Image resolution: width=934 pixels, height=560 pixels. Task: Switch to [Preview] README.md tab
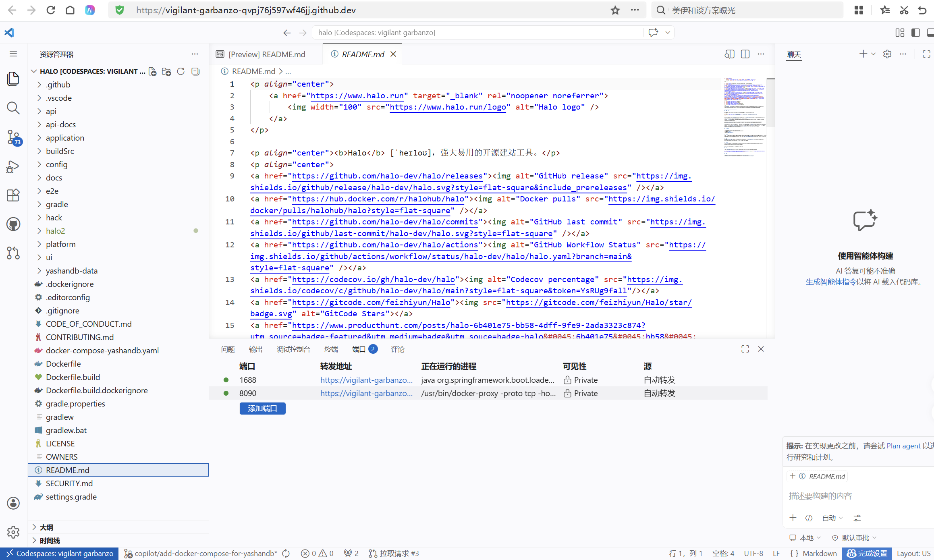coord(266,54)
